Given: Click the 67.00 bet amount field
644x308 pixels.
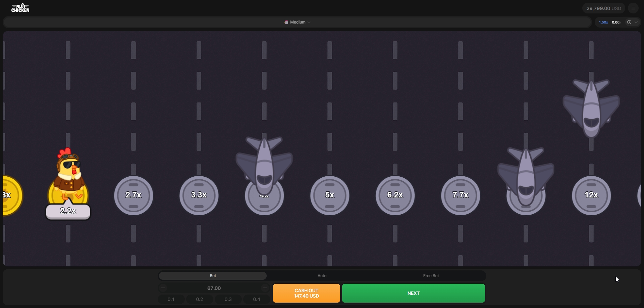Looking at the screenshot, I should (214, 288).
